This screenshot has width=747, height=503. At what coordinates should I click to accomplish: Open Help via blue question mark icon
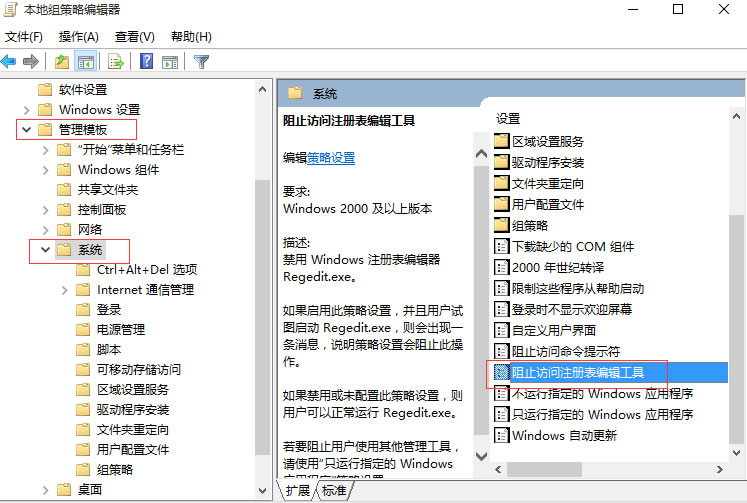coord(146,62)
